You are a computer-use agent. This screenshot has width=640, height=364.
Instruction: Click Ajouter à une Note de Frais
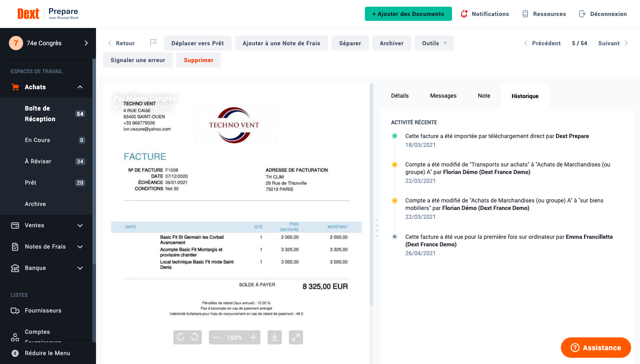pos(281,43)
